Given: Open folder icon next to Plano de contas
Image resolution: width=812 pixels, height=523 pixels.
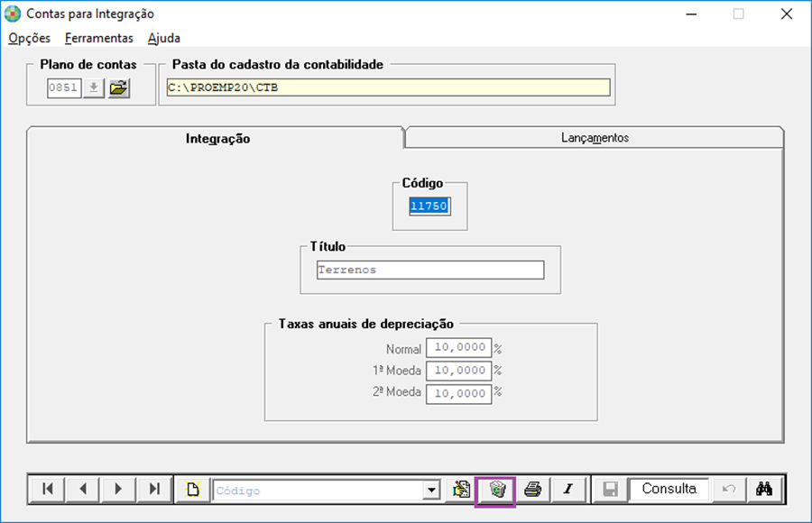Looking at the screenshot, I should [x=118, y=87].
